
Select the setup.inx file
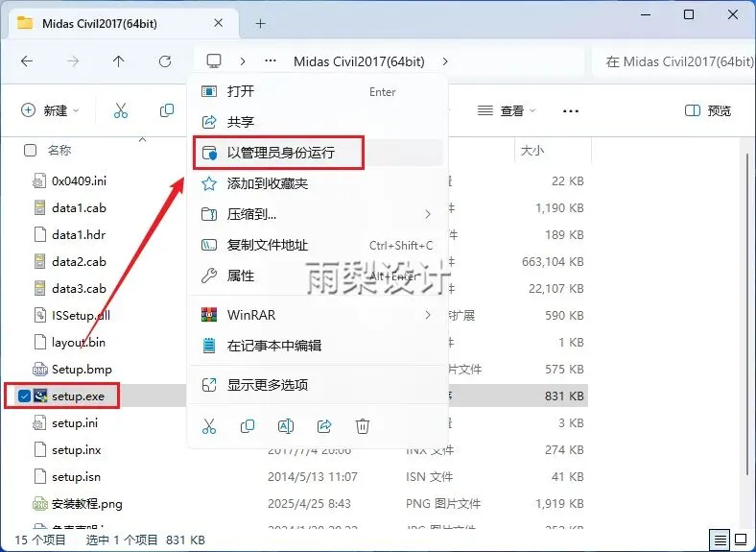click(77, 450)
